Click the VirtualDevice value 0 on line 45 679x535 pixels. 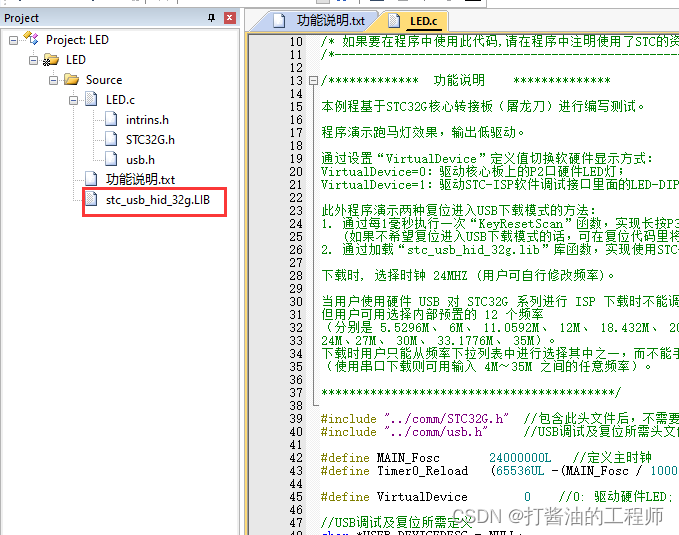(527, 497)
